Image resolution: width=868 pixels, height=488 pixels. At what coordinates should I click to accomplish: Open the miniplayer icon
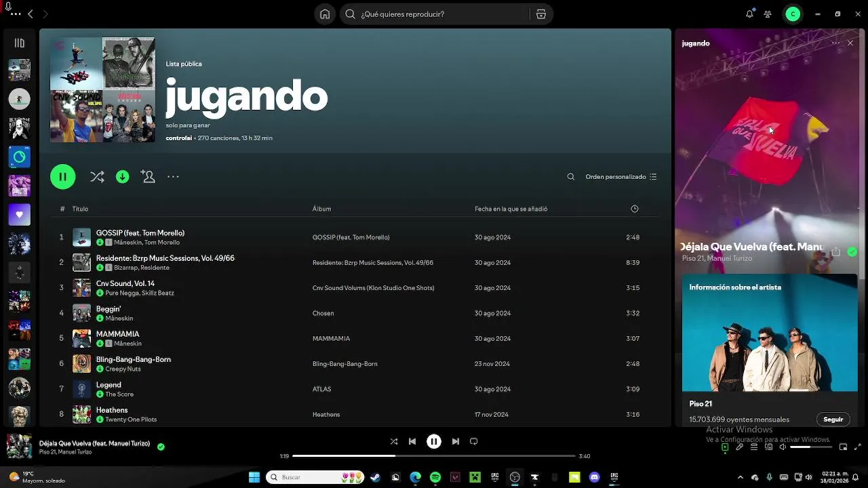click(843, 447)
